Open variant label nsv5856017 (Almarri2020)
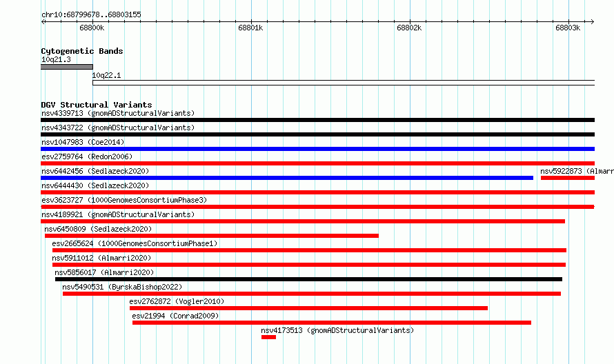The width and height of the screenshot is (614, 364). point(104,273)
